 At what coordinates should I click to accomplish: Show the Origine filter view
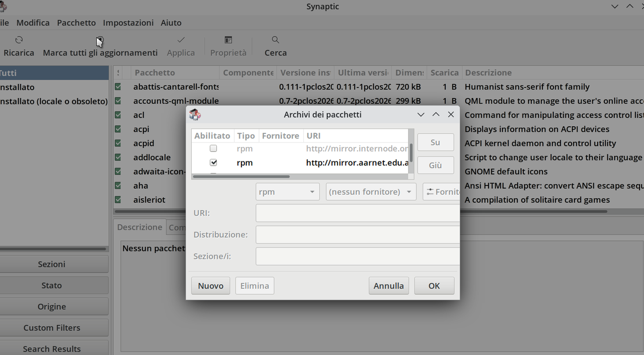point(52,306)
